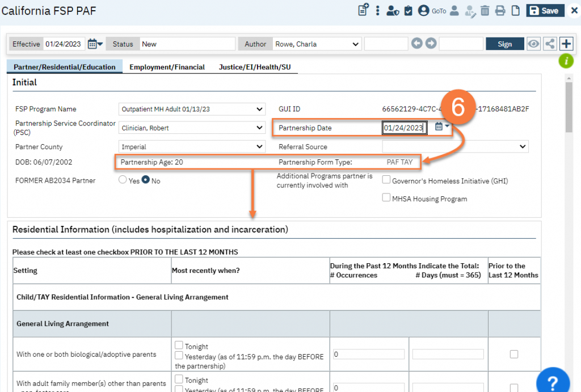
Task: Open the FSP Program Name dropdown
Action: pos(192,109)
